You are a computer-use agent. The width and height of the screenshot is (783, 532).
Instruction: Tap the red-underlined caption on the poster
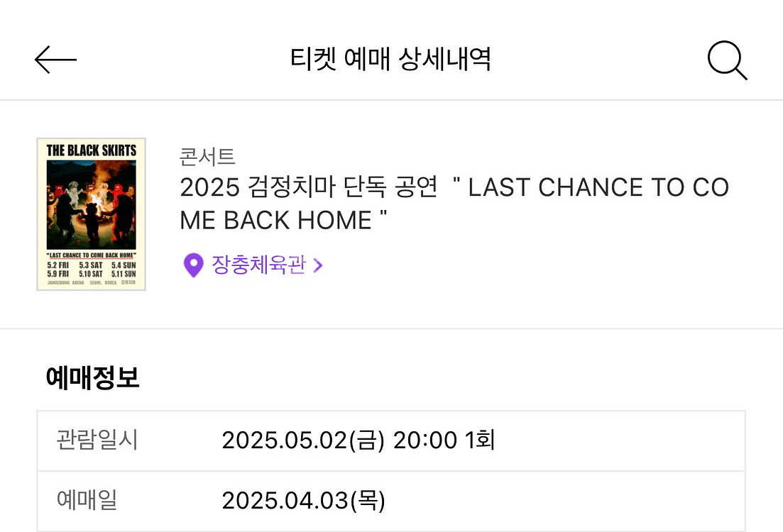pyautogui.click(x=92, y=255)
